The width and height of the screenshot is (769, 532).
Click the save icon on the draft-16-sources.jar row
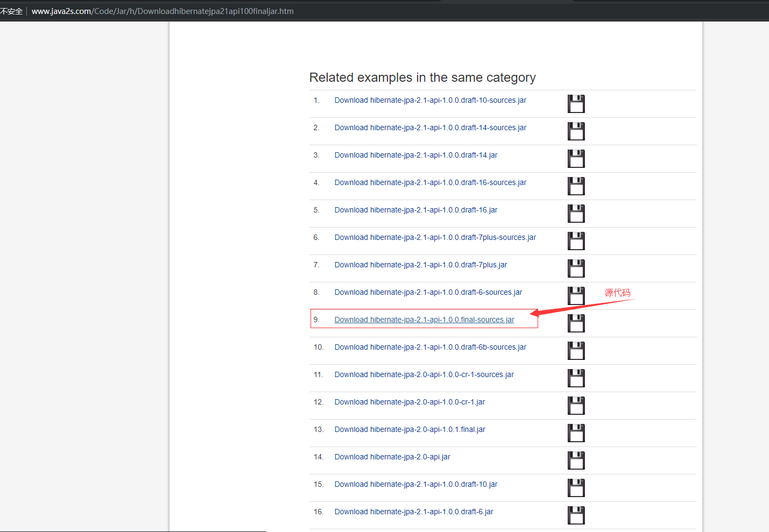[576, 186]
